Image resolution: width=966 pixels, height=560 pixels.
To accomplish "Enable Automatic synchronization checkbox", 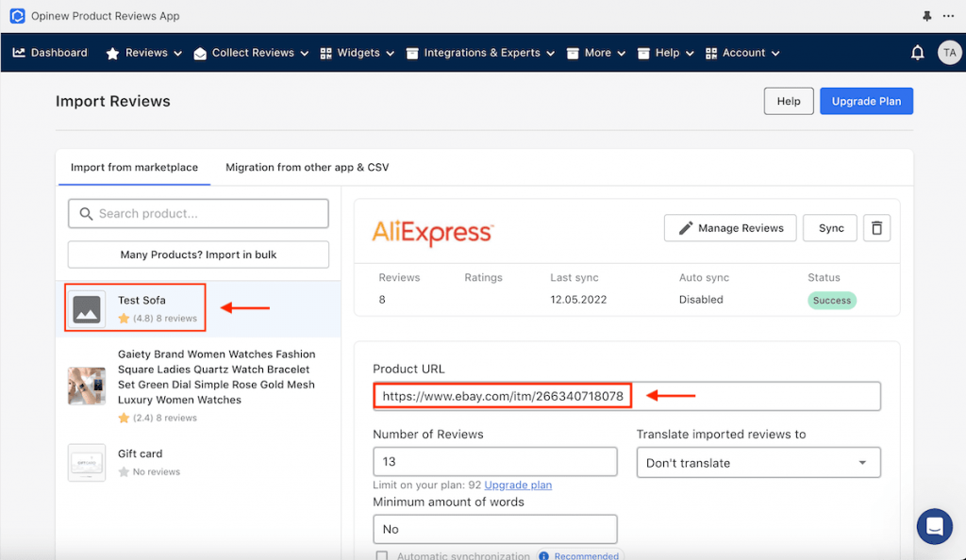I will 382,555.
